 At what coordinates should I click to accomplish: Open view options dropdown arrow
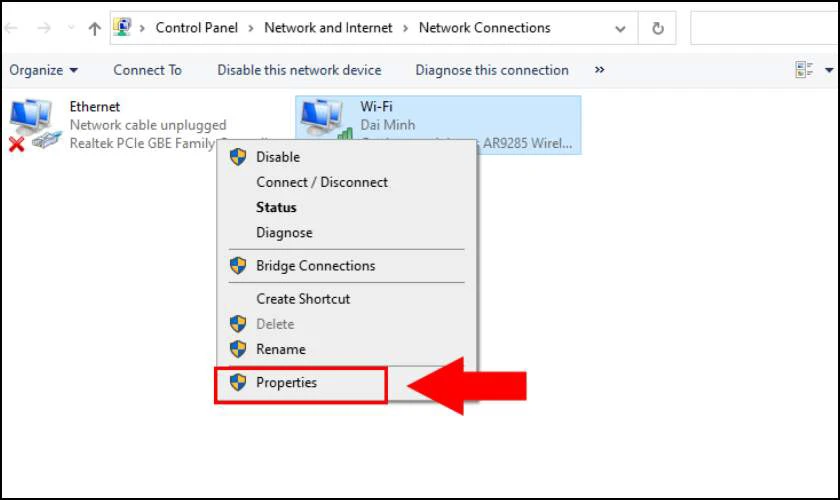[829, 70]
